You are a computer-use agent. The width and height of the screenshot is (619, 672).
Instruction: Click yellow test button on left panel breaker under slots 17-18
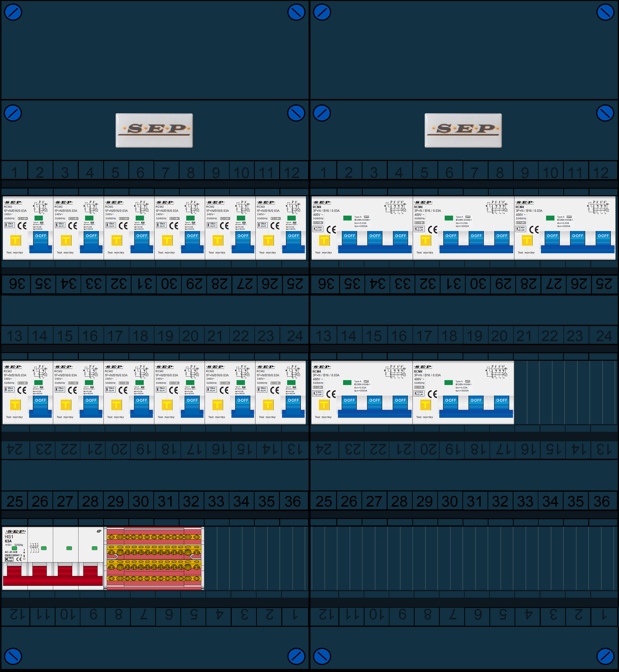(x=116, y=405)
